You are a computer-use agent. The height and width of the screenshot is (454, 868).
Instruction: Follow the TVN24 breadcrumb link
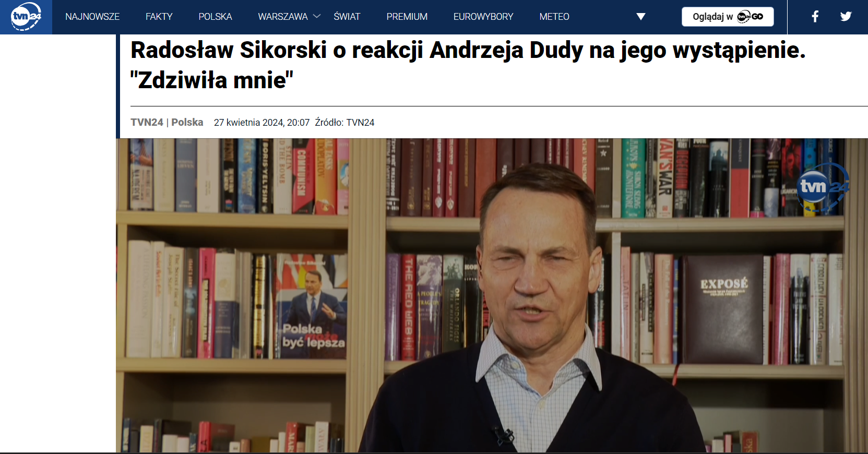click(147, 122)
